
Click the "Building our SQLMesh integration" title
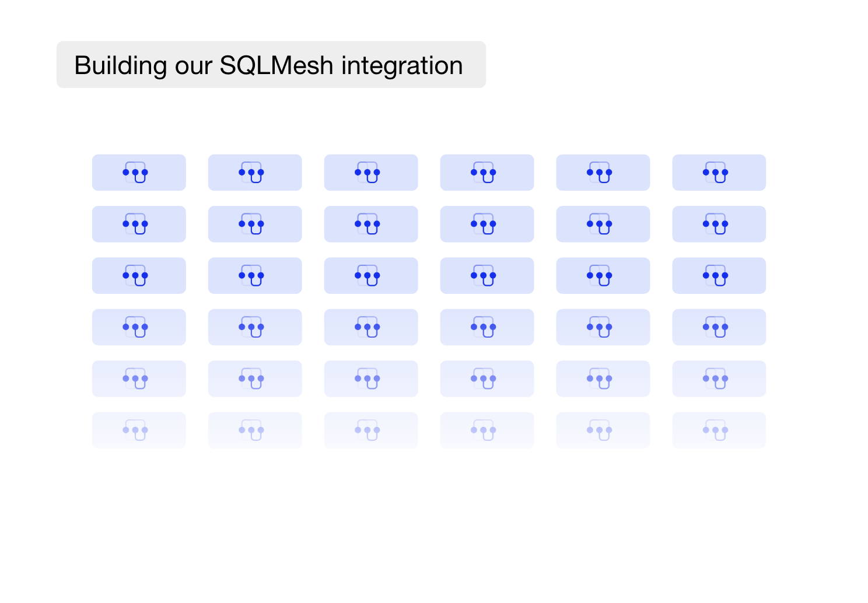point(268,65)
